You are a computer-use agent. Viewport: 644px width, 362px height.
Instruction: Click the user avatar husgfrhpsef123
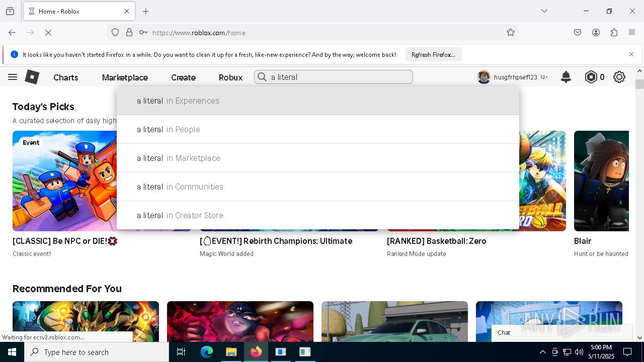(484, 77)
